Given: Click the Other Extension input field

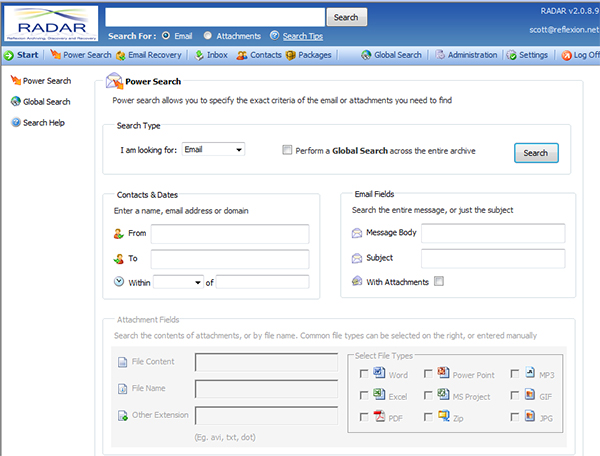Looking at the screenshot, I should pos(266,415).
